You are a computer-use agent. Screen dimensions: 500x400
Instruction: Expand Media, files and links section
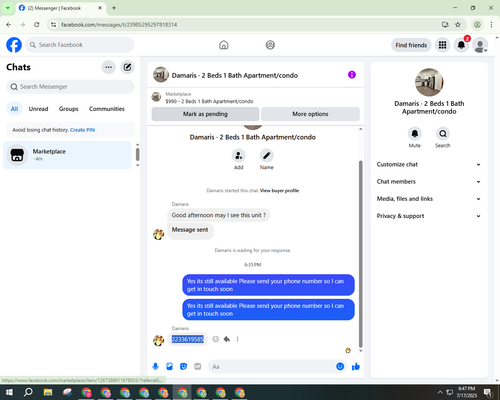(429, 199)
